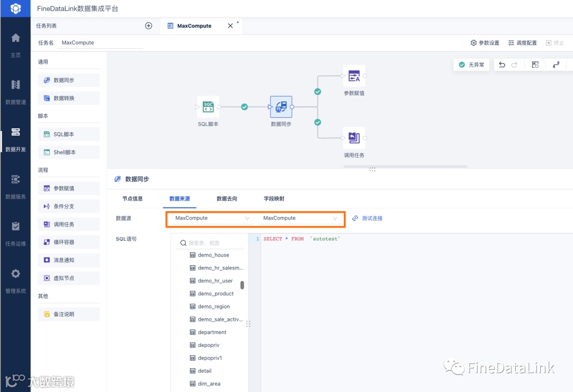The height and width of the screenshot is (392, 573).
Task: Pick 消息通知 from the component palette
Action: pyautogui.click(x=68, y=260)
